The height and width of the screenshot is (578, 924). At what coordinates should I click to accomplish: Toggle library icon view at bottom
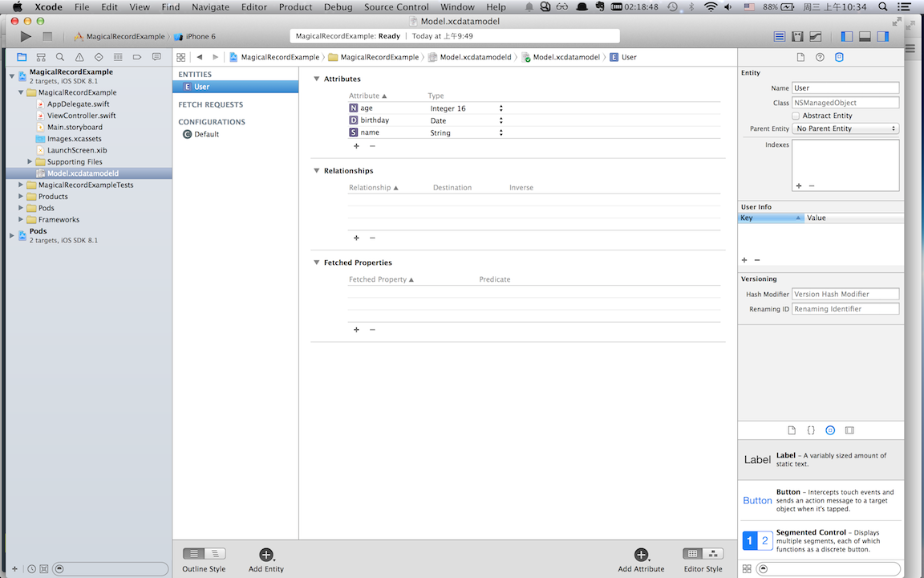[x=747, y=569]
